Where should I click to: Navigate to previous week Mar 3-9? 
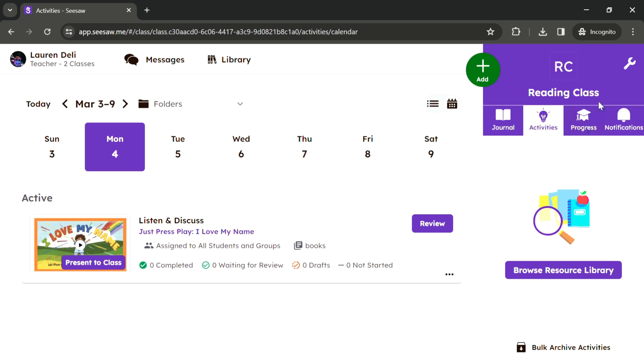click(x=65, y=103)
